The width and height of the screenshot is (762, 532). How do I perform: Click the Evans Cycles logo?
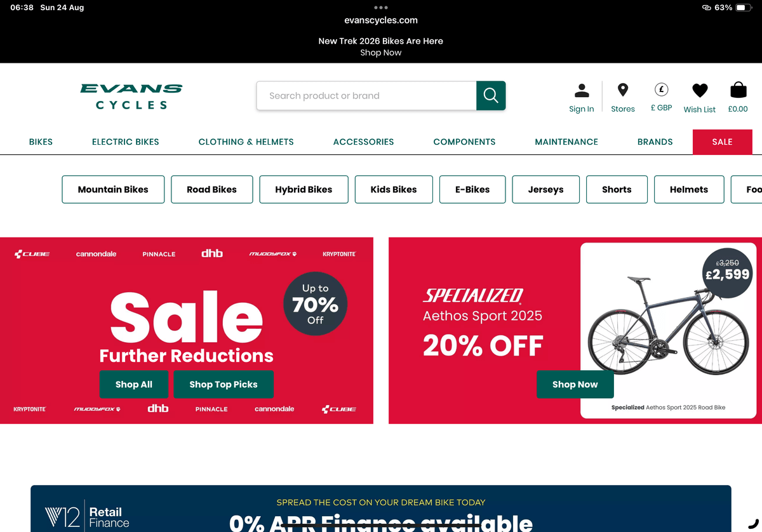131,96
